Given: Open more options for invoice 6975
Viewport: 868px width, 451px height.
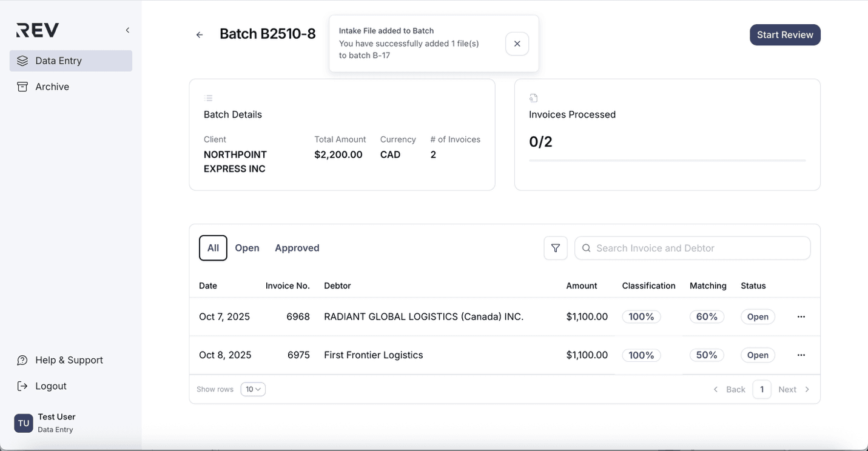Looking at the screenshot, I should click(801, 355).
